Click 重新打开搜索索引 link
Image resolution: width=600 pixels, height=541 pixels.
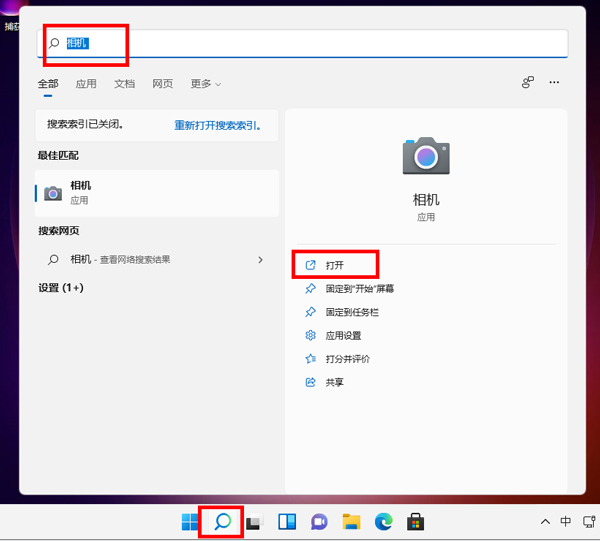point(217,126)
